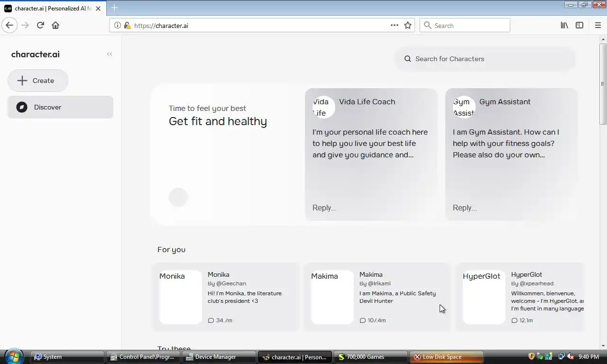Click the "Get fit and healthy" heading
607x364 pixels.
point(218,121)
